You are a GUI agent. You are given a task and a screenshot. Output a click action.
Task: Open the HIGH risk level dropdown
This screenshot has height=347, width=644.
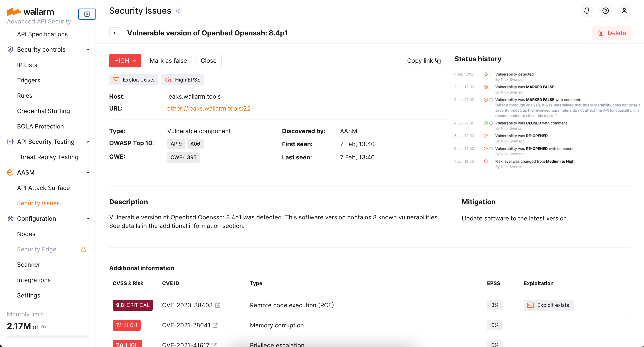point(125,60)
